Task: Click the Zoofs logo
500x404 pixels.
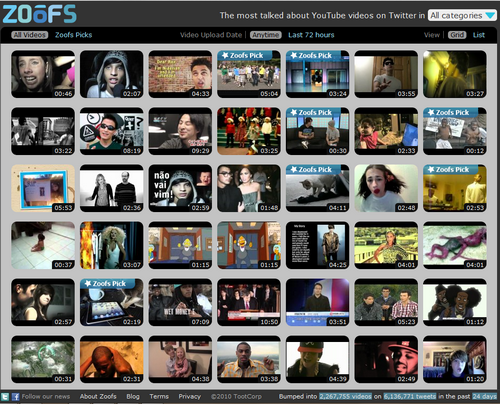Action: point(39,14)
